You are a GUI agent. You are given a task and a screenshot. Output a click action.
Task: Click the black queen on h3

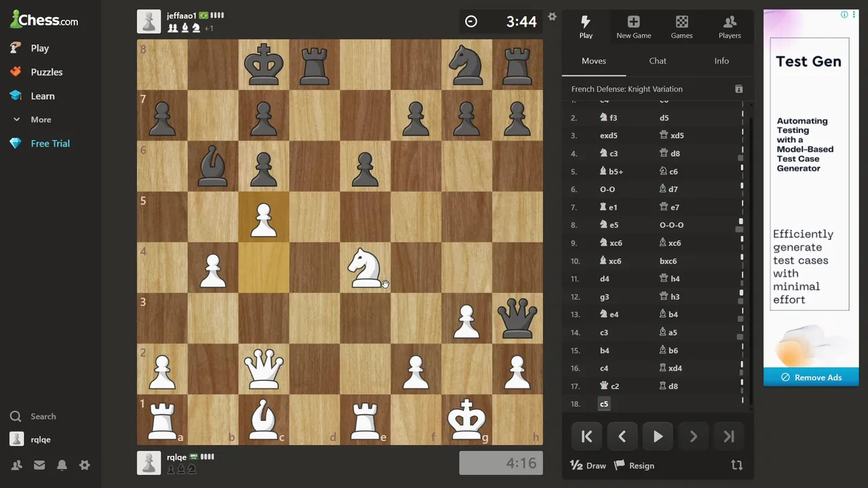tap(517, 319)
